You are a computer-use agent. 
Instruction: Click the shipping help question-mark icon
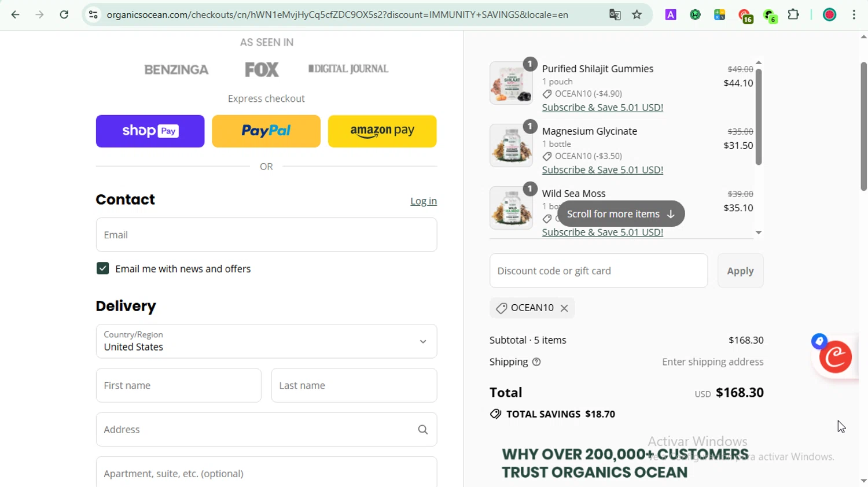pos(536,362)
